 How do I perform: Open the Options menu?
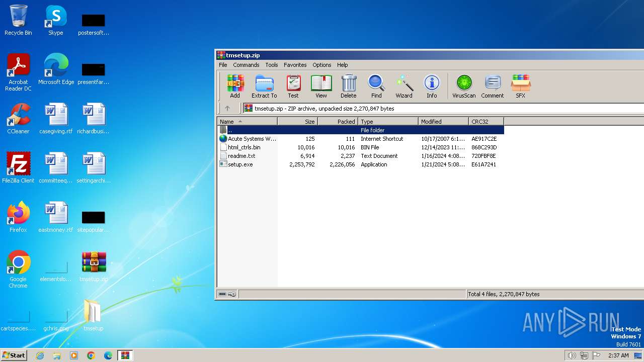pyautogui.click(x=322, y=65)
